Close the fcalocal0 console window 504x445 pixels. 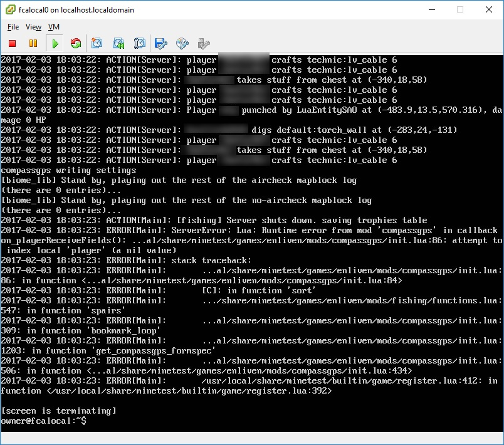coord(489,10)
